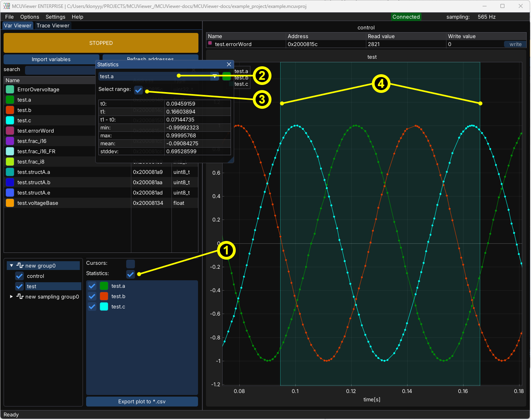Open the Settings menu
The image size is (531, 420).
point(55,17)
